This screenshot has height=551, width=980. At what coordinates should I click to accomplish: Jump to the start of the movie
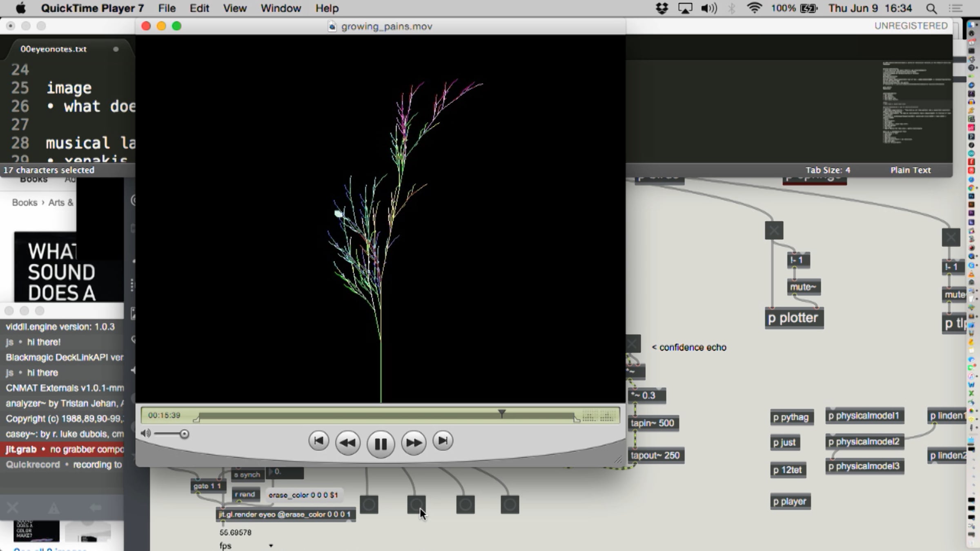(318, 441)
